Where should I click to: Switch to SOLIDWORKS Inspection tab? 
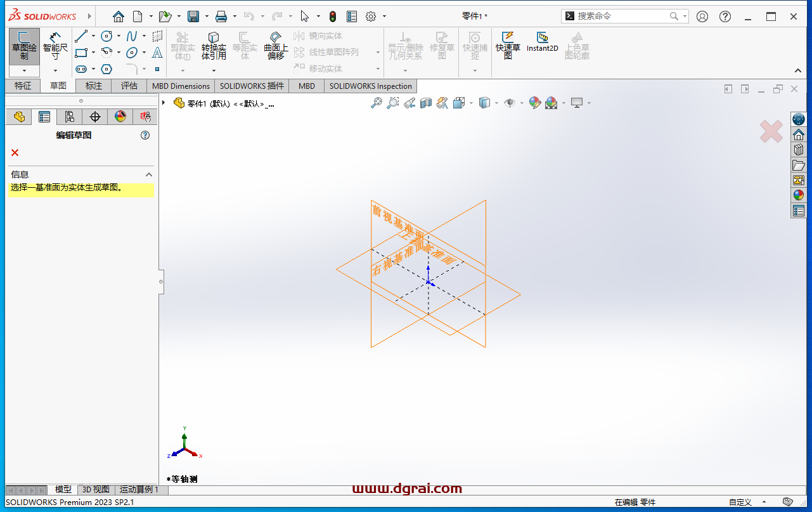pos(371,86)
